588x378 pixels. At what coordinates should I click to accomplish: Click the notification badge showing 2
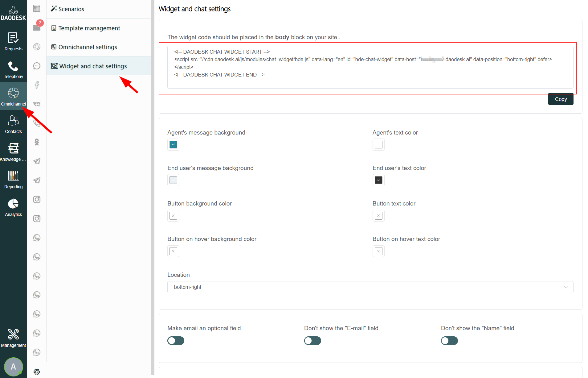coord(40,23)
